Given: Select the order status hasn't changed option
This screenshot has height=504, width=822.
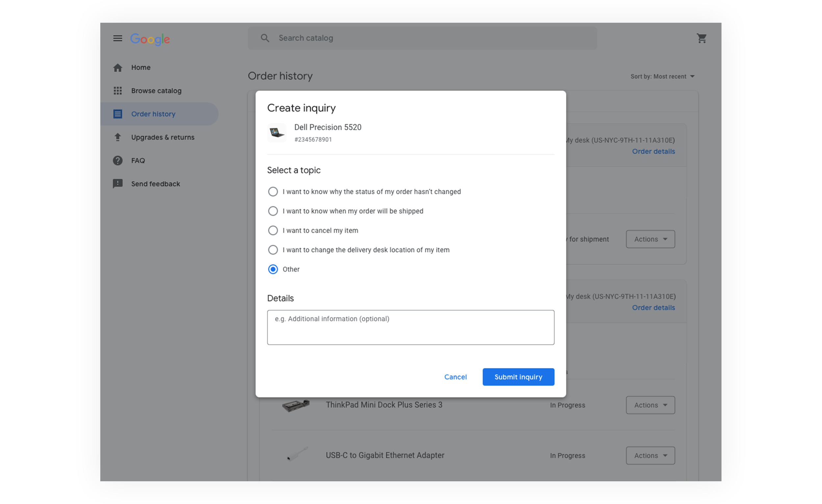Looking at the screenshot, I should 273,192.
